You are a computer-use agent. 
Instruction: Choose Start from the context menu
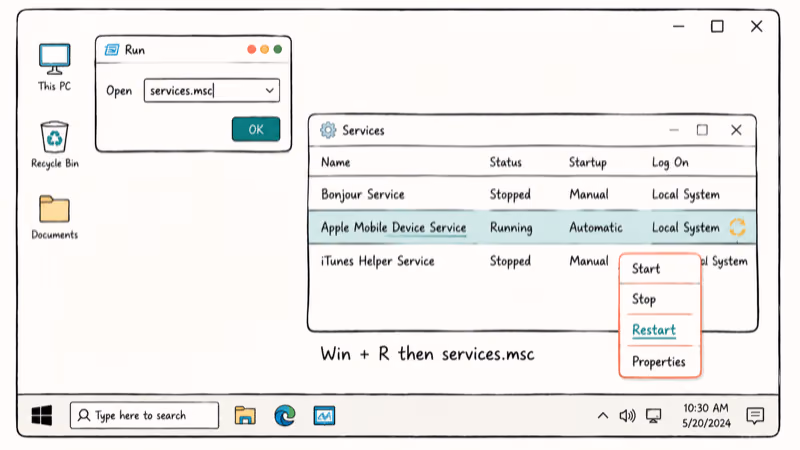pos(660,269)
